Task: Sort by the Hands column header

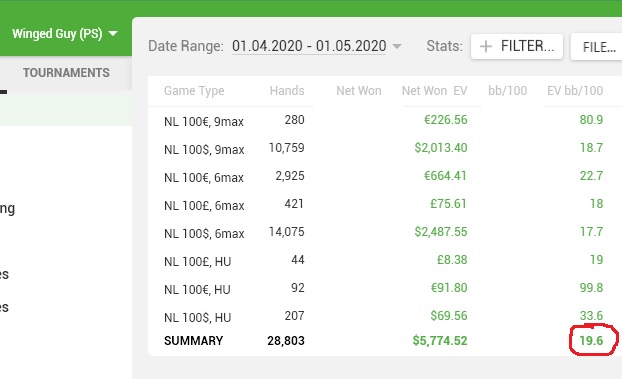Action: tap(287, 91)
